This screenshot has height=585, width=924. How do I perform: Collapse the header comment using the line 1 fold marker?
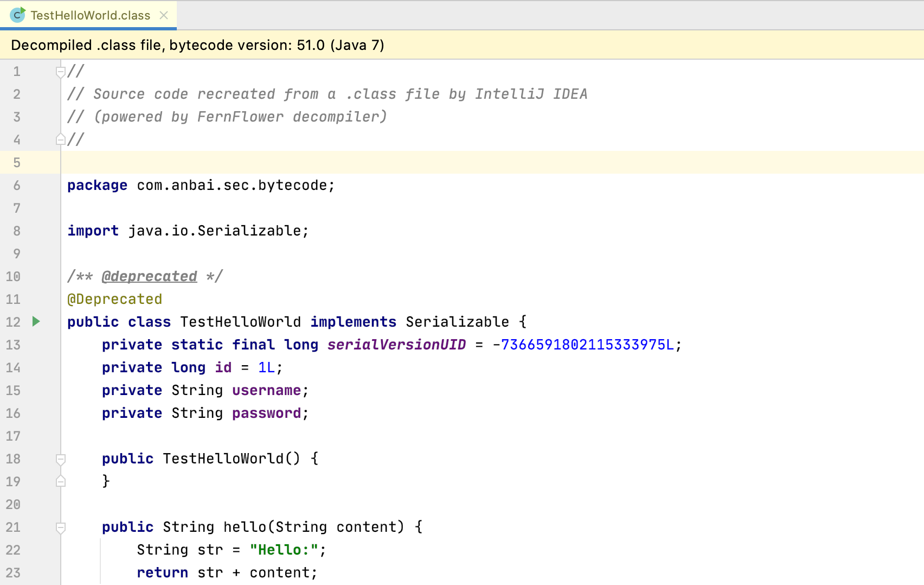[61, 71]
